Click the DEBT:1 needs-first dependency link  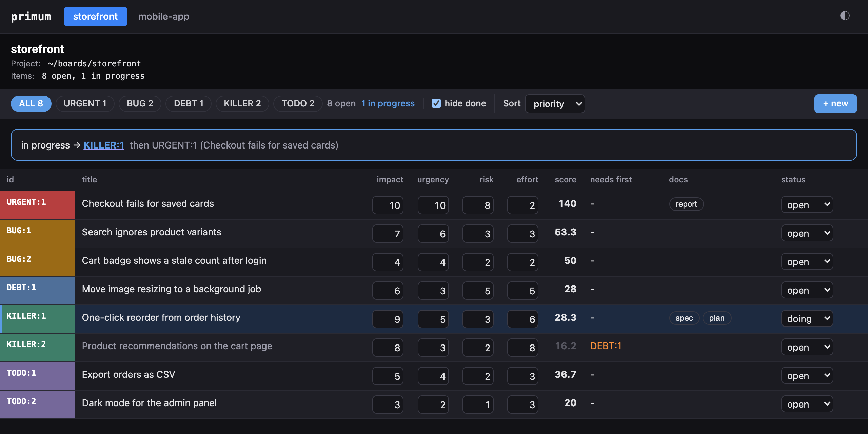606,346
